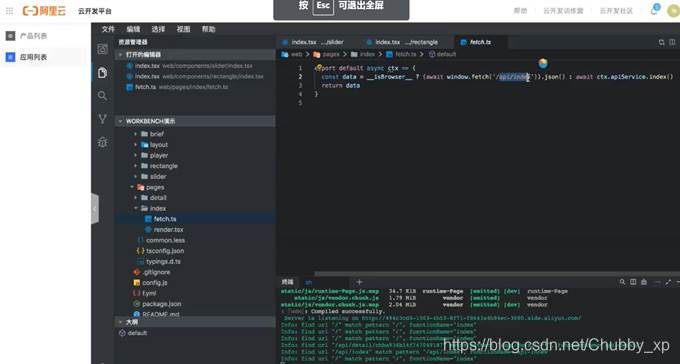The image size is (680, 364).
Task: Click the terminal trash icon
Action: coord(644,282)
